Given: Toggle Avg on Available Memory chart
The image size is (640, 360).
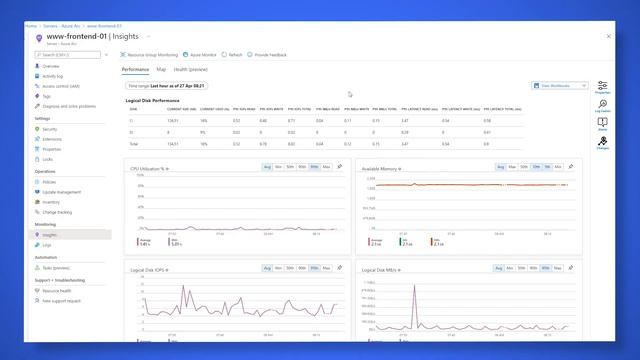Looking at the screenshot, I should 500,167.
